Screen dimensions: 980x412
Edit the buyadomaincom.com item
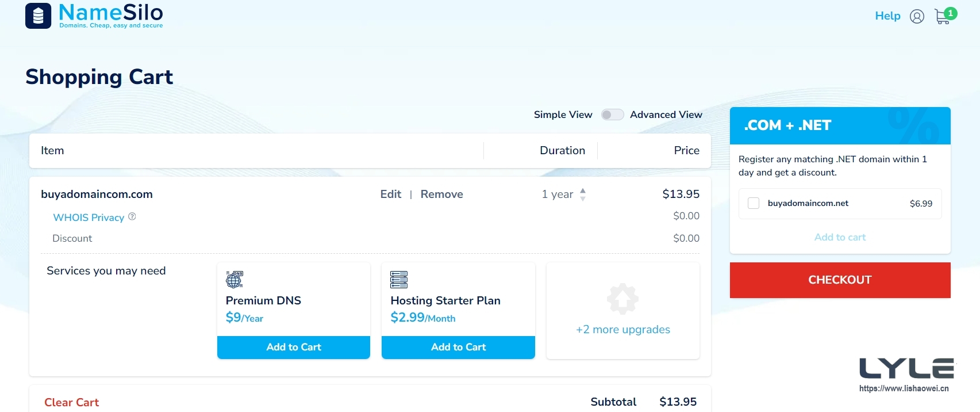click(390, 194)
